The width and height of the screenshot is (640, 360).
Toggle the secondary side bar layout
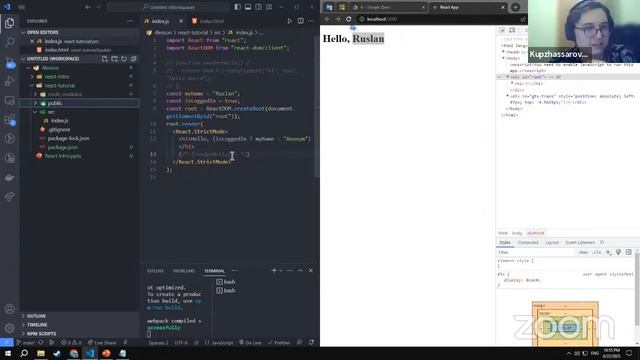tap(258, 7)
